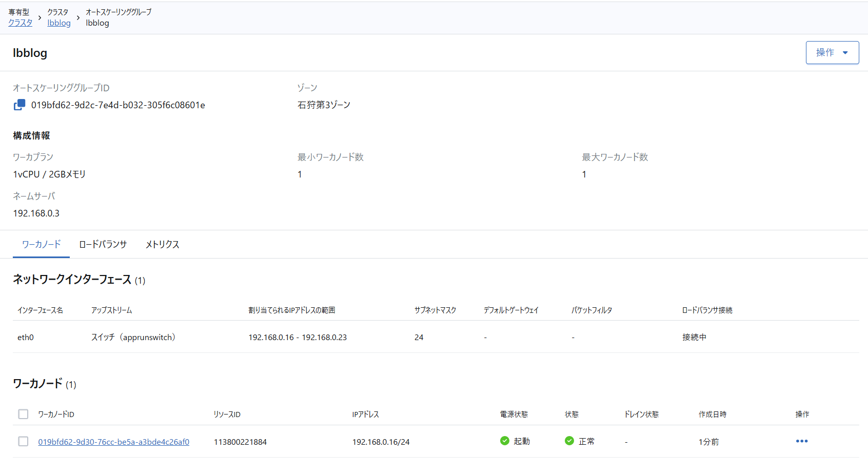Select the ワーカノード tab
Screen dimensions: 868x474
click(41, 244)
